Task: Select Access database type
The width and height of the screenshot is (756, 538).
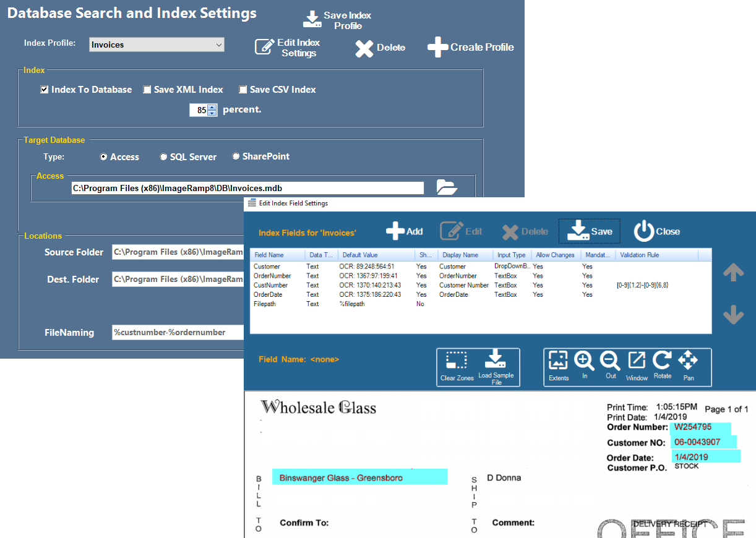Action: pyautogui.click(x=104, y=157)
